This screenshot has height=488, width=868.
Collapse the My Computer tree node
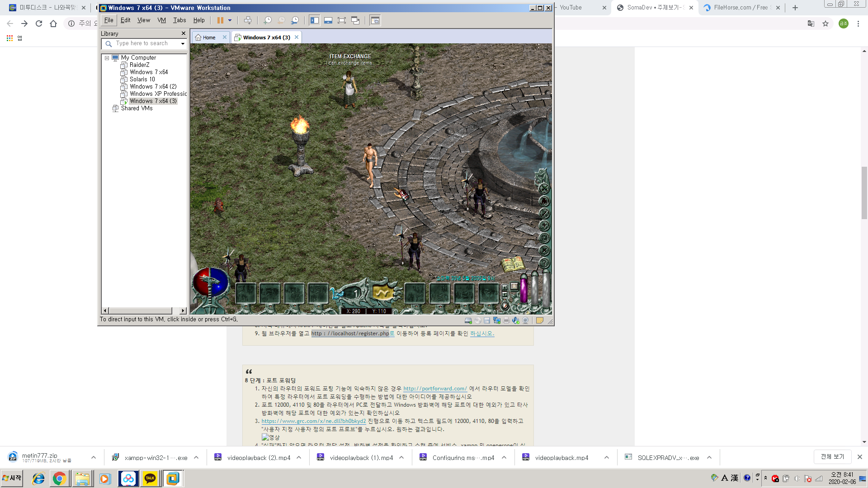pyautogui.click(x=107, y=58)
